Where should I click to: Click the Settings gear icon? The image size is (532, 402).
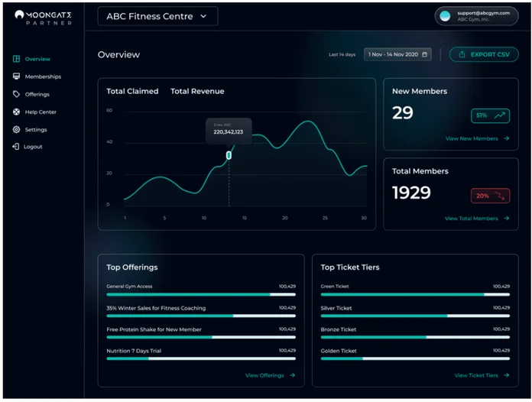tap(17, 129)
